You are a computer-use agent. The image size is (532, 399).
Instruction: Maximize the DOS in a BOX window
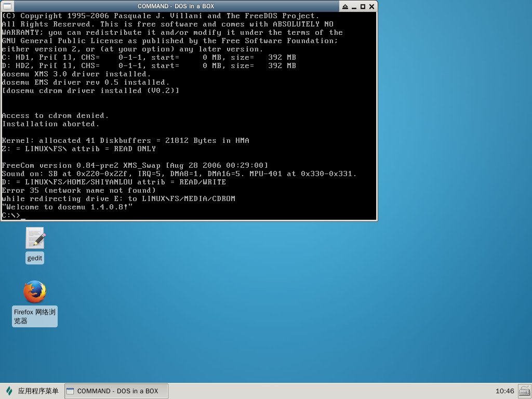tap(363, 6)
